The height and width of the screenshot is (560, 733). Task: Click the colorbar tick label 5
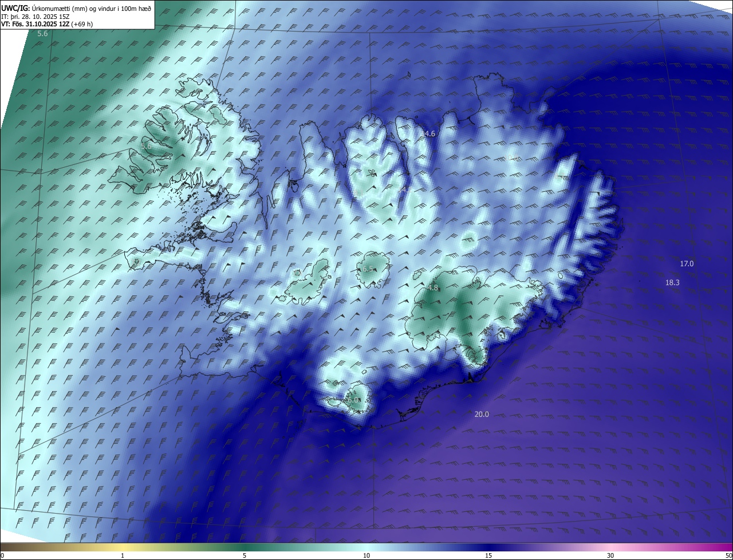click(x=245, y=555)
